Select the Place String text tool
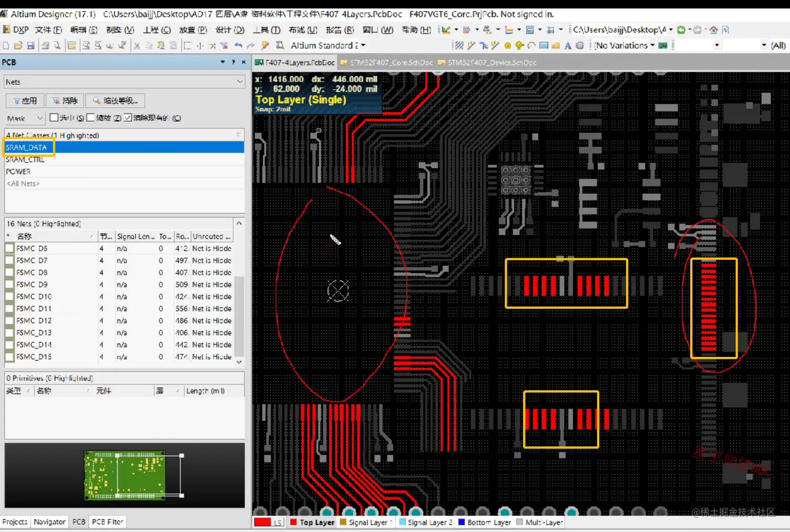Image resolution: width=790 pixels, height=532 pixels. point(568,45)
